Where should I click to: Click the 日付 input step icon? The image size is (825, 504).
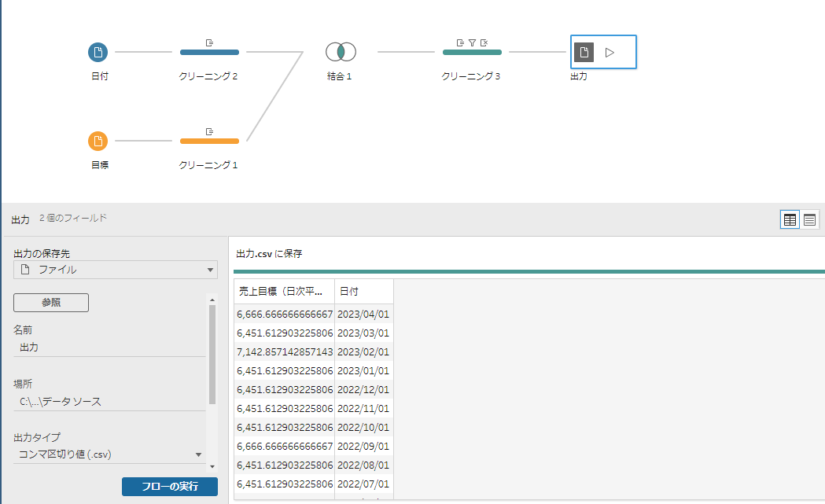pyautogui.click(x=98, y=53)
